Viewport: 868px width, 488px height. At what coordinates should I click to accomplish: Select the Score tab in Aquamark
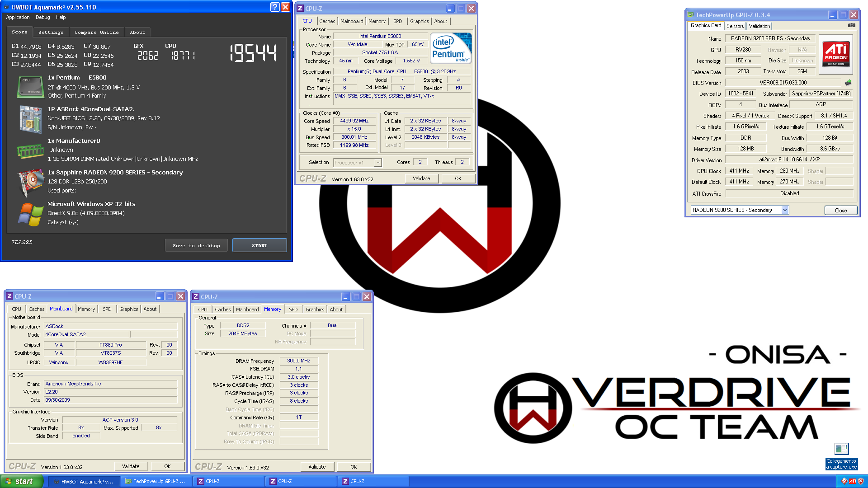coord(19,32)
